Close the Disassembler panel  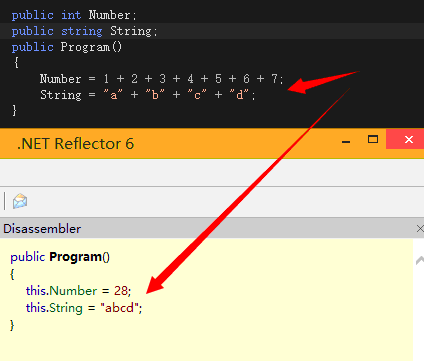pyautogui.click(x=420, y=229)
